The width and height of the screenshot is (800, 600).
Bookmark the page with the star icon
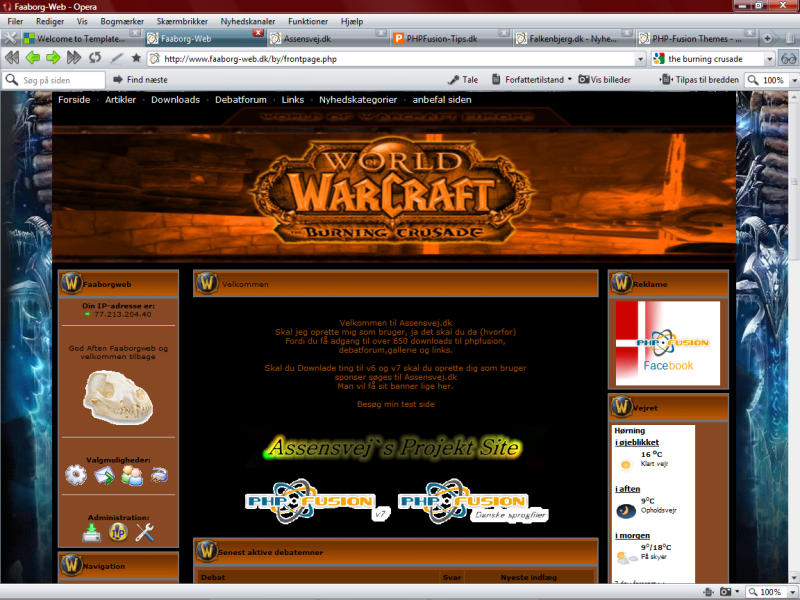click(136, 58)
